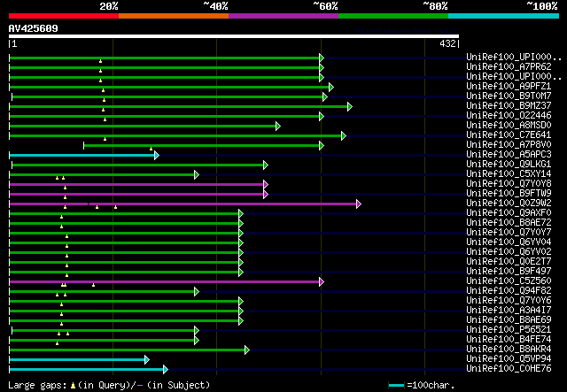Screen dimensions: 567x392
Task: Click the arrowhead ending the Q9LKG1 alignment
Action: pyautogui.click(x=266, y=165)
